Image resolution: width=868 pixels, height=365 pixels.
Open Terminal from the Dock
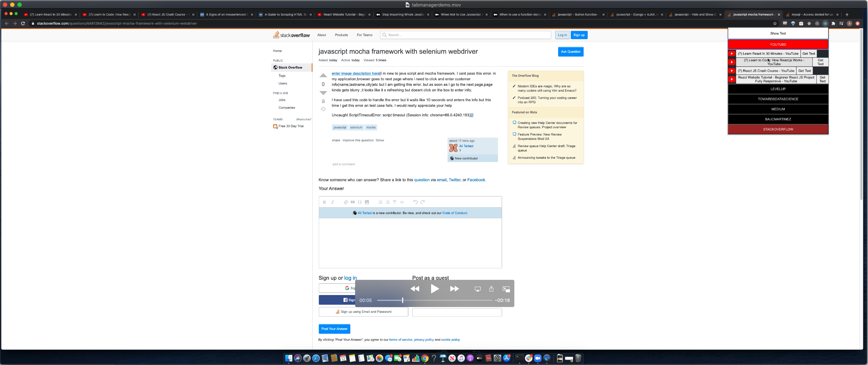click(519, 358)
